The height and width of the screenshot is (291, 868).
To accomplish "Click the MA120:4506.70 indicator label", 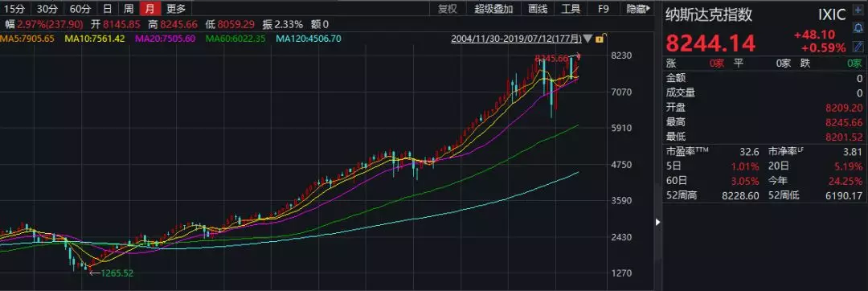I will point(309,39).
